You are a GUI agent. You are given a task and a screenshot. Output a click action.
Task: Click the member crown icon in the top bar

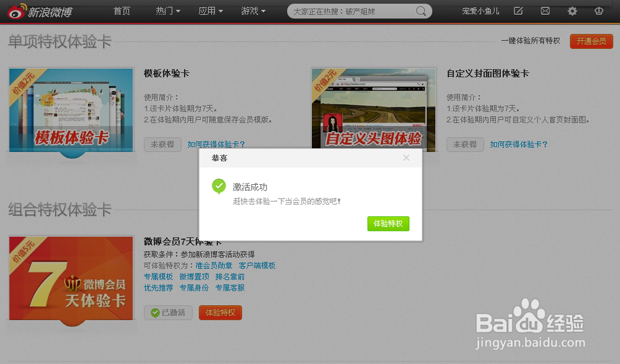coord(599,11)
